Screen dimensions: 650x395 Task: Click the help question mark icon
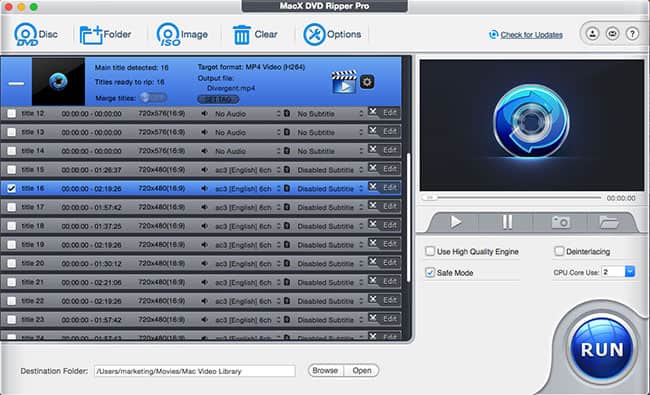tap(632, 34)
